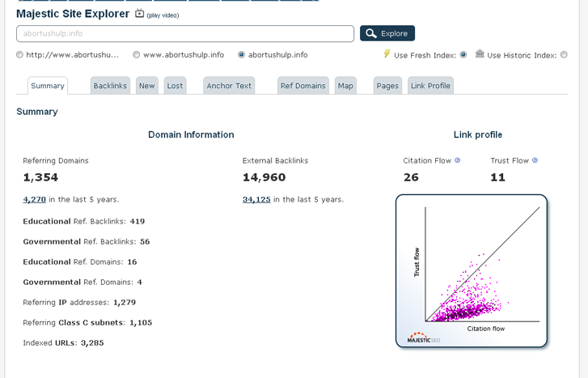Click the Referring Domains value 1,354
588x378 pixels.
(x=40, y=177)
